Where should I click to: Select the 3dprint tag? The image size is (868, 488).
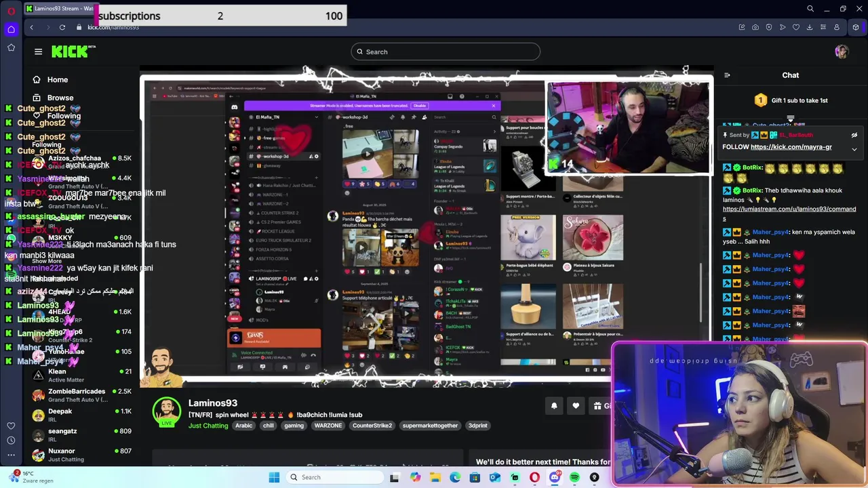click(x=477, y=426)
